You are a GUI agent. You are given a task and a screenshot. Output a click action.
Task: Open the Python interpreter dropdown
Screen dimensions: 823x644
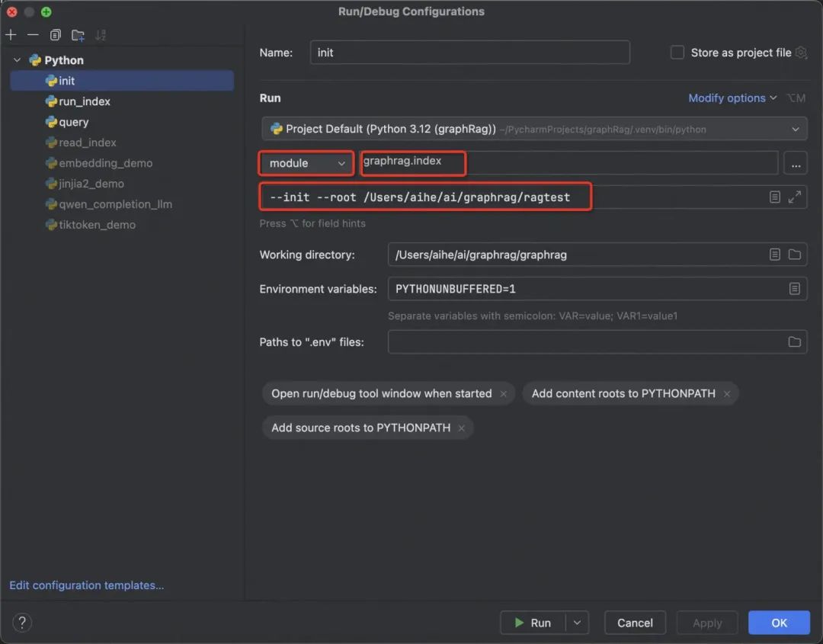coord(796,129)
